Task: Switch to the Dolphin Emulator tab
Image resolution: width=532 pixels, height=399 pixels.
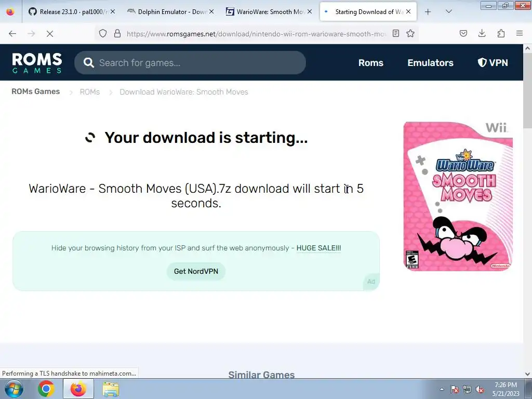Action: tap(170, 12)
